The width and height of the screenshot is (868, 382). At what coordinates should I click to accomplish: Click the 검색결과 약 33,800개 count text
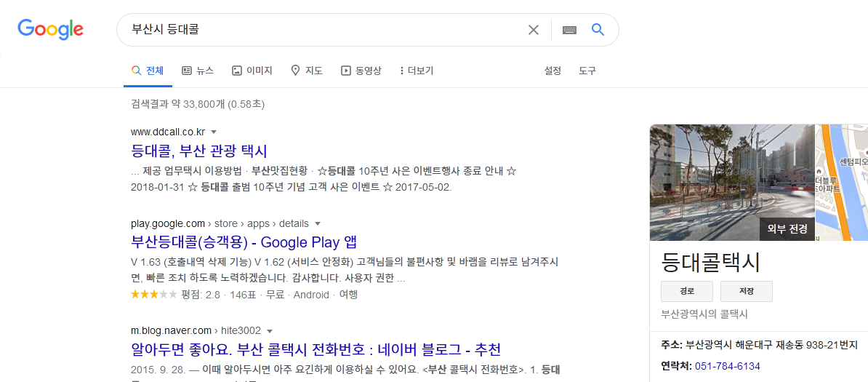point(198,103)
